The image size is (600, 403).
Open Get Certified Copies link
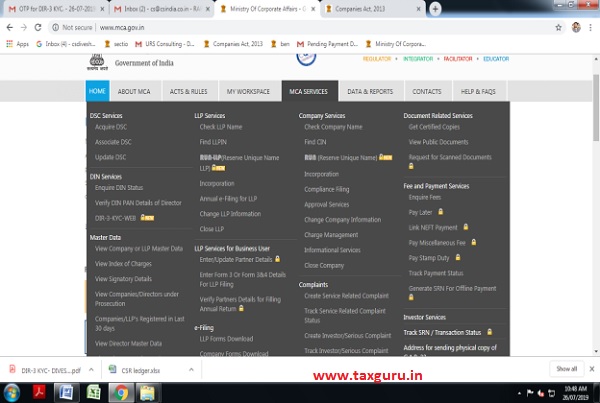pyautogui.click(x=434, y=127)
